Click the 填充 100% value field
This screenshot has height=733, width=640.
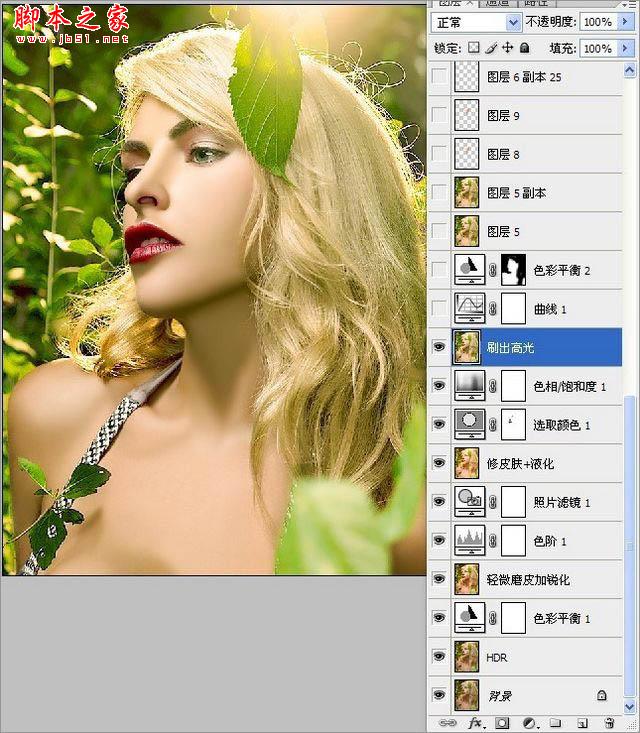[599, 48]
